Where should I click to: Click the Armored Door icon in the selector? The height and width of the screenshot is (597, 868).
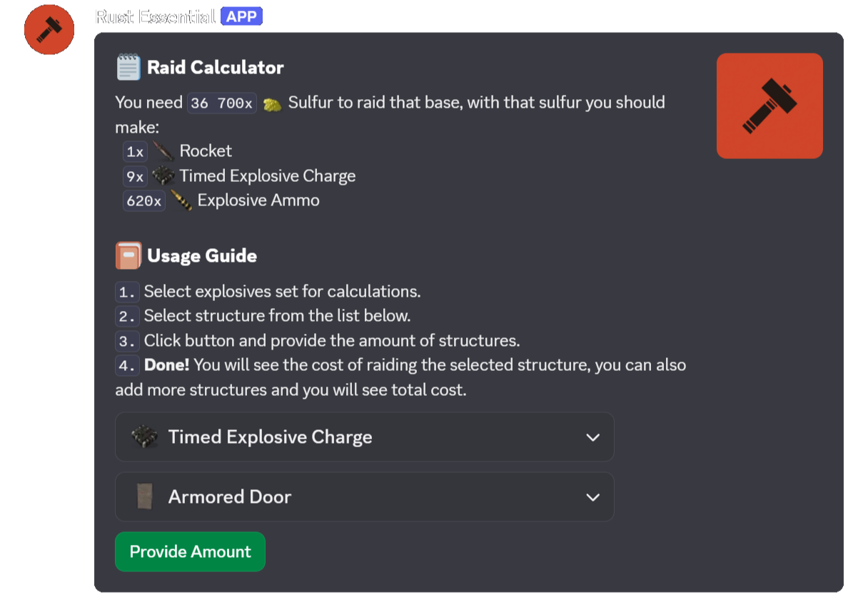click(145, 496)
